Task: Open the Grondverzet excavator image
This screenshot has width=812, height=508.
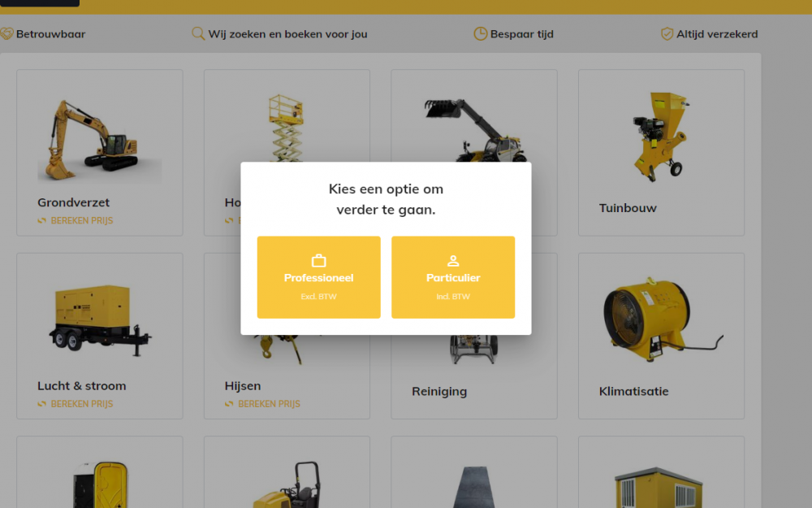Action: 99,140
